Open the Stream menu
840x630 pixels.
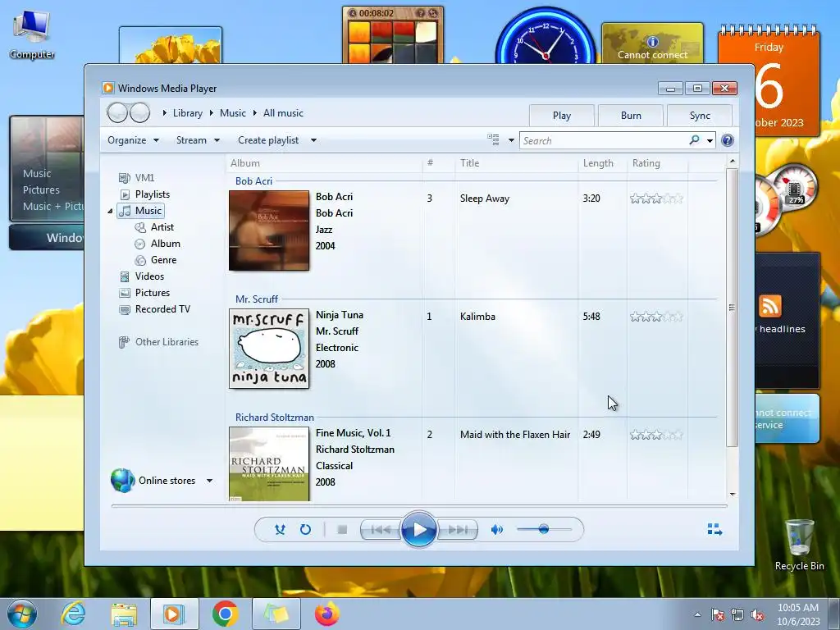[198, 140]
